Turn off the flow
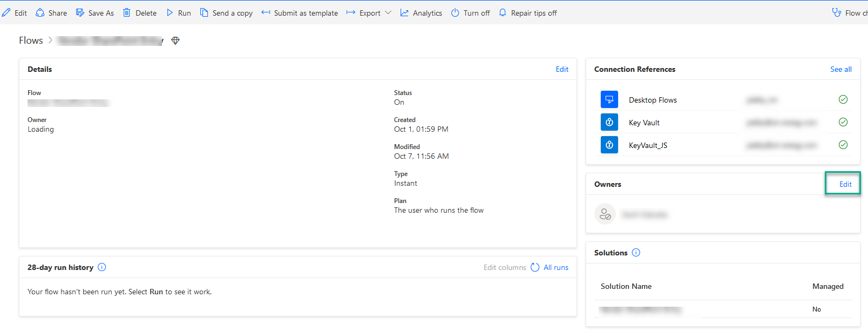This screenshot has width=868, height=331. [470, 13]
